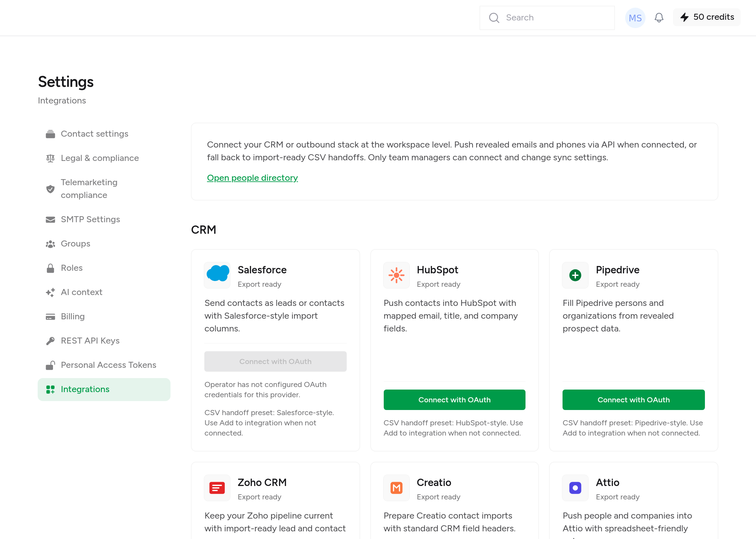
Task: Connect Pipedrive with OAuth
Action: pos(633,399)
